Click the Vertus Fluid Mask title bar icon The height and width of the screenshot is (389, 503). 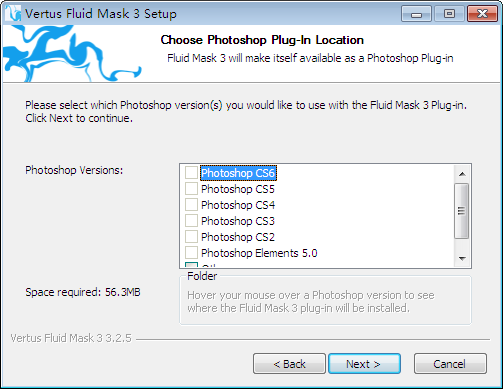[x=13, y=13]
